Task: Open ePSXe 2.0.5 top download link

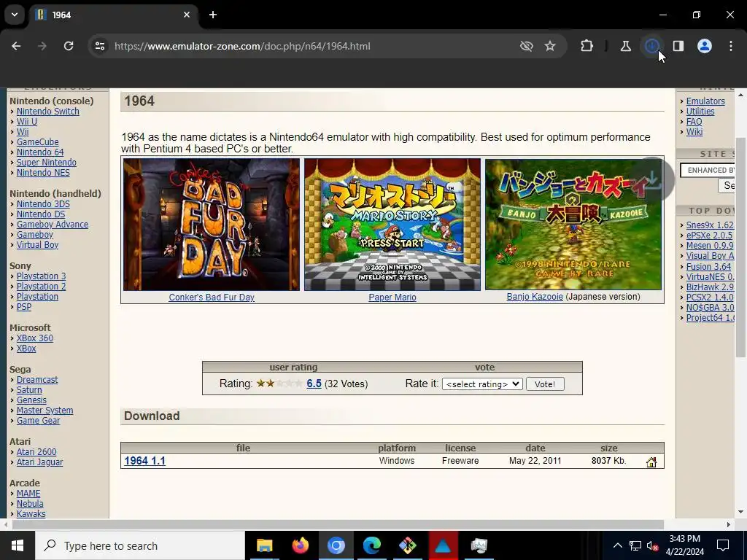Action: click(709, 236)
